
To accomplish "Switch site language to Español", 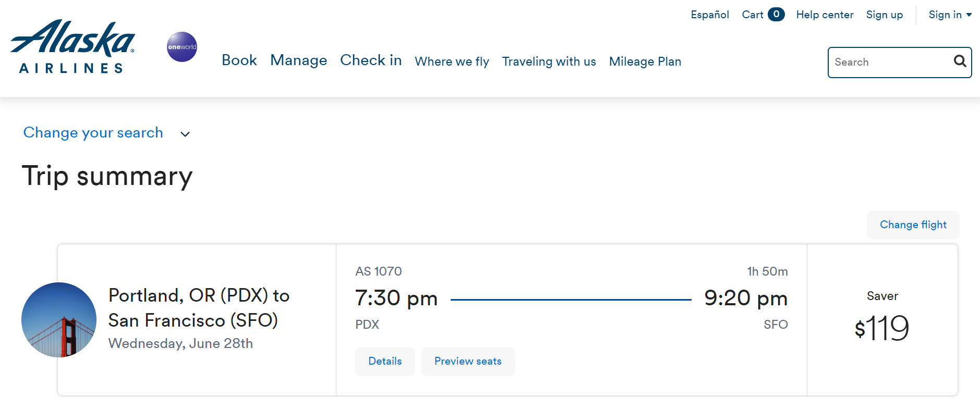I will (x=709, y=15).
